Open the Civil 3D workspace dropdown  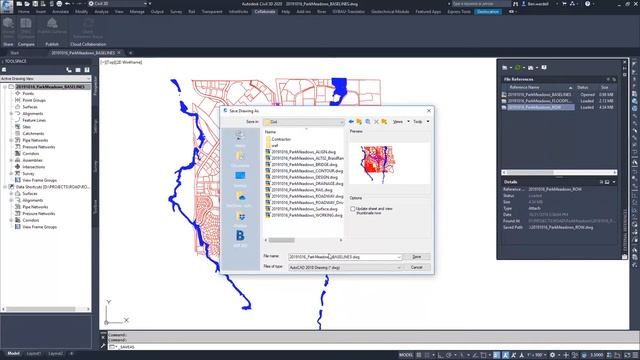118,4
